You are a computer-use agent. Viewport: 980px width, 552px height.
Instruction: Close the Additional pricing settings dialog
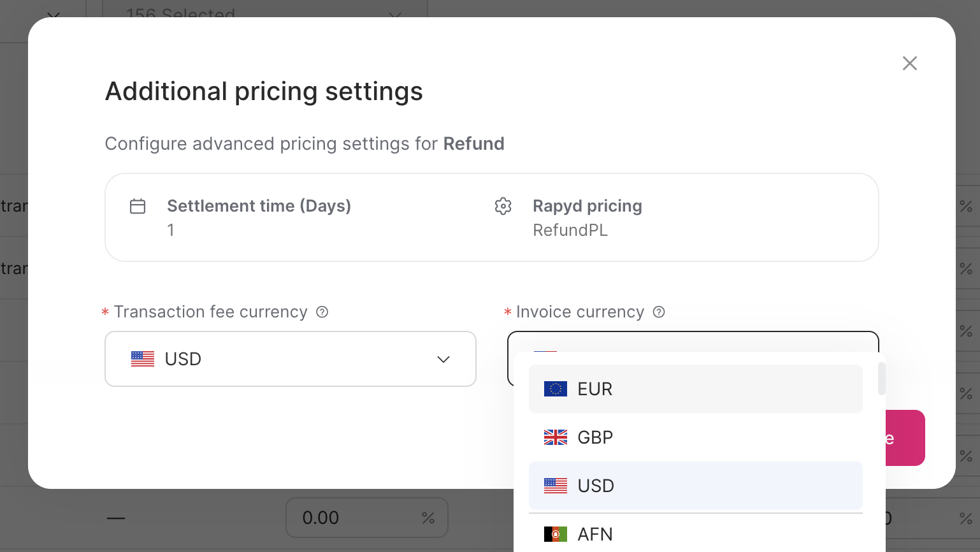(x=910, y=63)
